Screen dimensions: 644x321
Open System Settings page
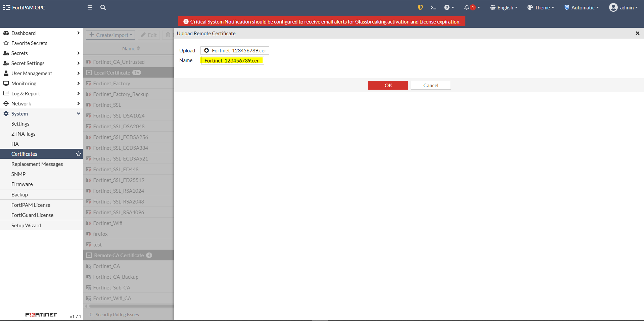[41, 124]
